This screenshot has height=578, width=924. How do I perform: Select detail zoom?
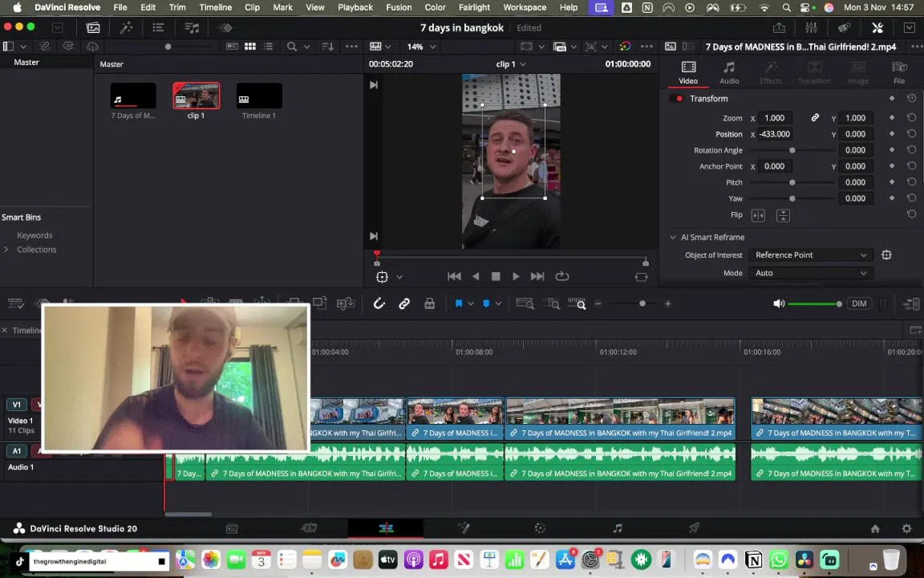click(x=553, y=303)
